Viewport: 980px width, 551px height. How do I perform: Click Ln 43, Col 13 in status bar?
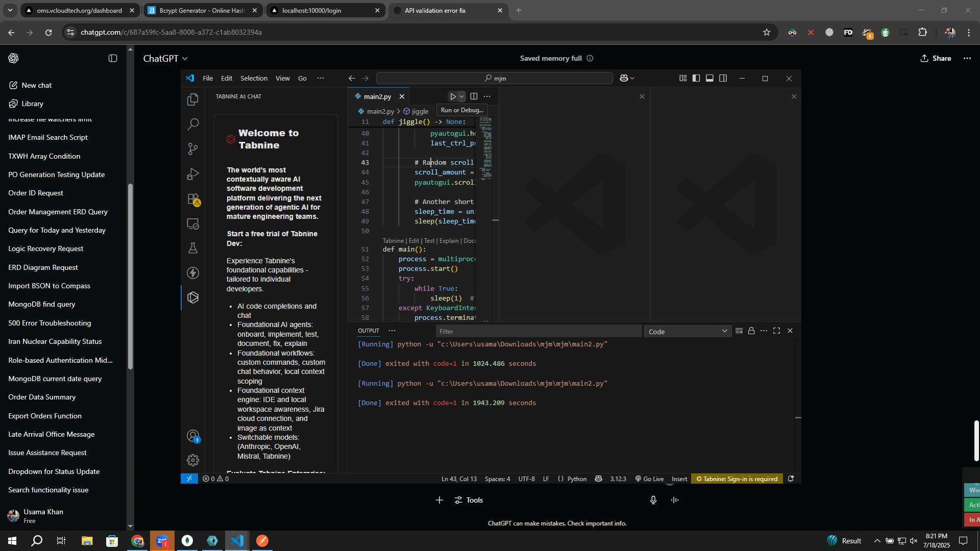coord(459,479)
